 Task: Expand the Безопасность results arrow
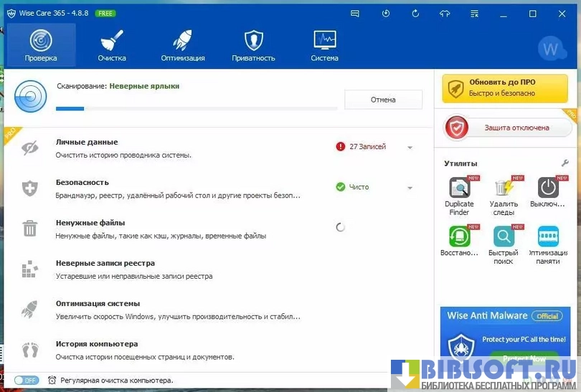click(410, 188)
